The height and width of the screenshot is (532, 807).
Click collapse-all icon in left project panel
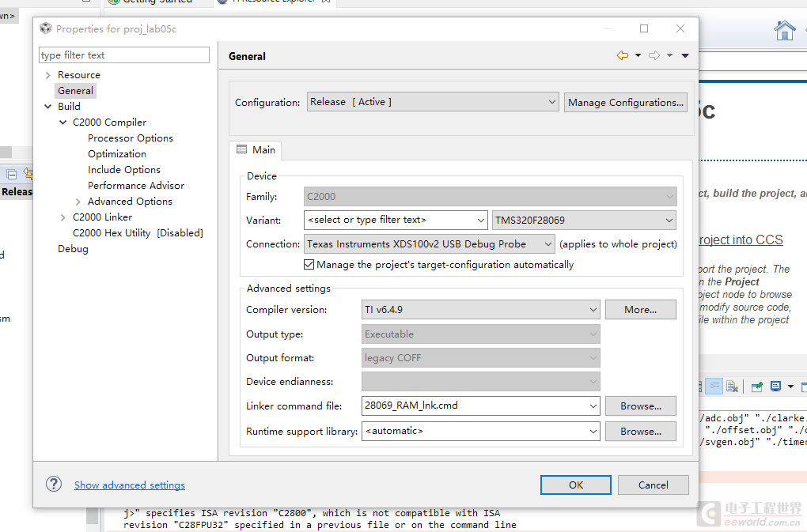pyautogui.click(x=11, y=174)
